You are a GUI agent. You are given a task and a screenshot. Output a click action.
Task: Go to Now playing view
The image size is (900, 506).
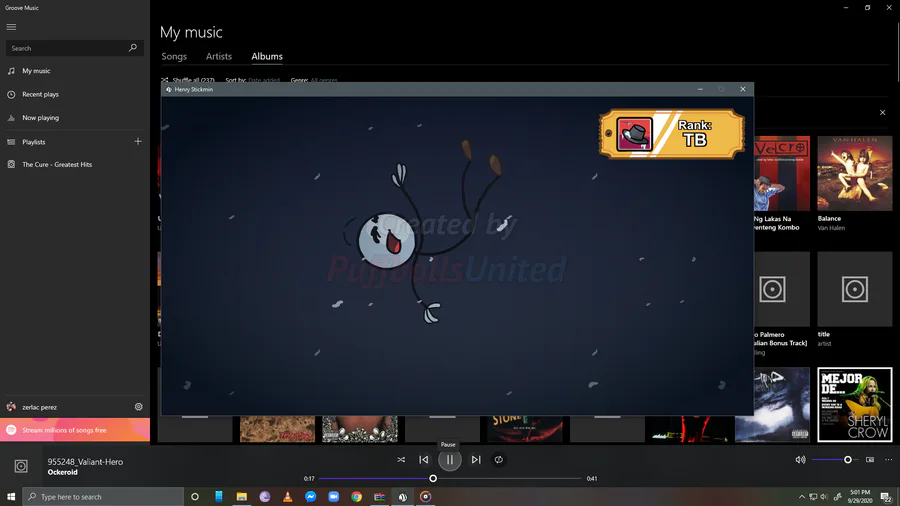(75, 118)
